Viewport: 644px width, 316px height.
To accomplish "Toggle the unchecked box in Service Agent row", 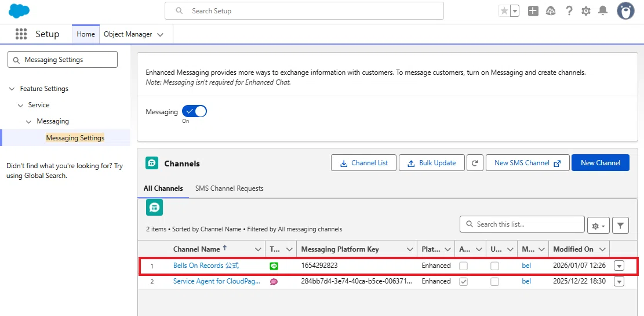I will pos(495,282).
